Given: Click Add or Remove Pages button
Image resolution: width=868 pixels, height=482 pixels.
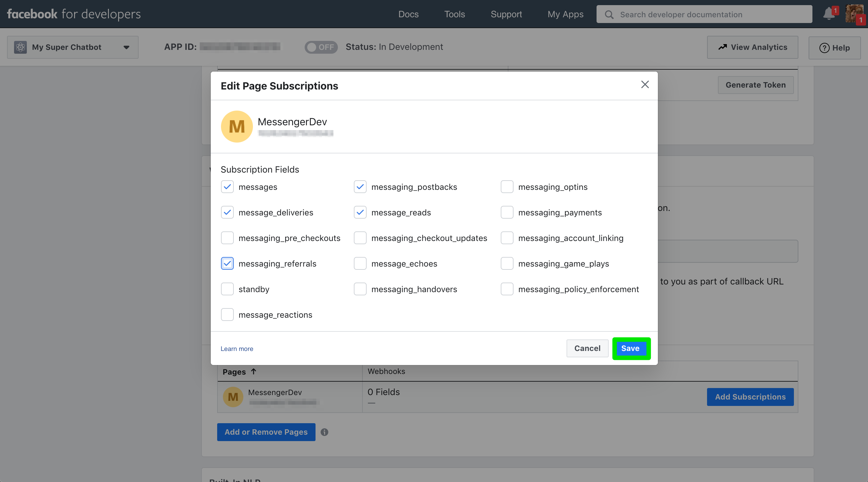Looking at the screenshot, I should 266,432.
